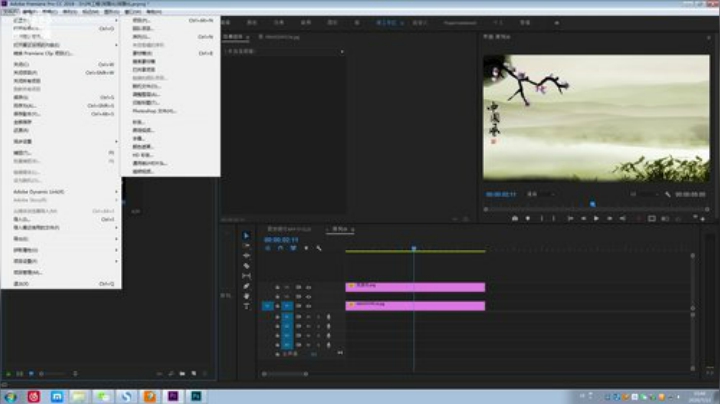Step back one frame in Program monitor

click(x=583, y=219)
